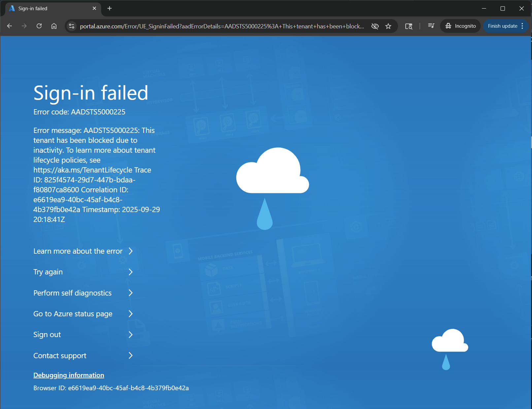Minimize the browser window
532x409 pixels.
pos(484,9)
